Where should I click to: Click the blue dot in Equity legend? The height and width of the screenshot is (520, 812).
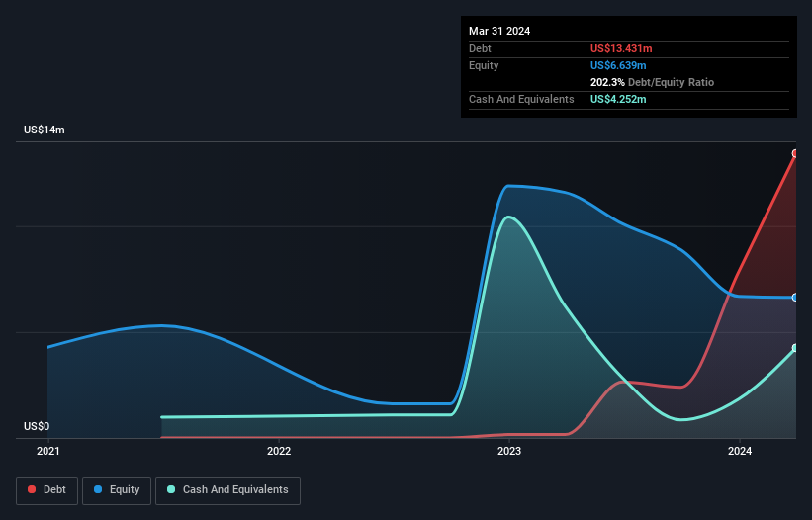[98, 489]
